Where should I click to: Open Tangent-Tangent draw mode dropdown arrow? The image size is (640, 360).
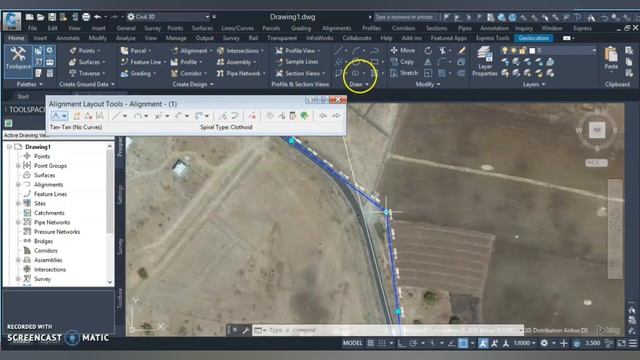click(64, 116)
